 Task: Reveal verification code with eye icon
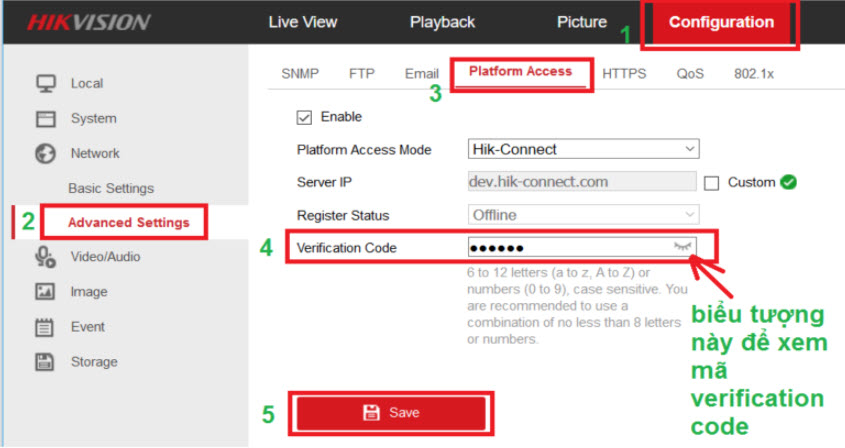click(x=683, y=246)
